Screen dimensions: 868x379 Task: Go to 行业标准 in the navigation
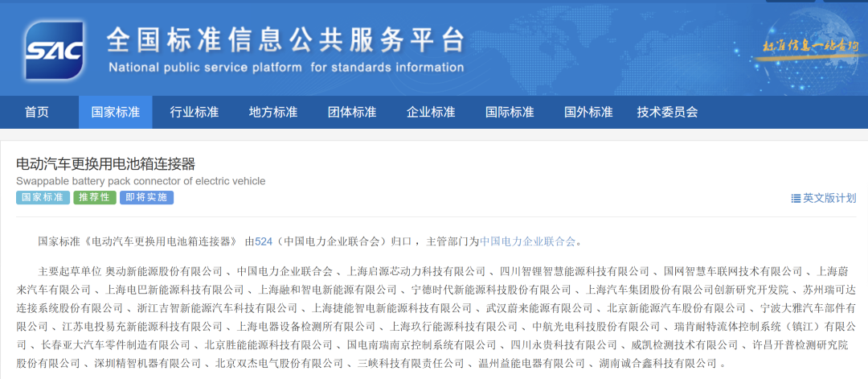click(x=194, y=112)
